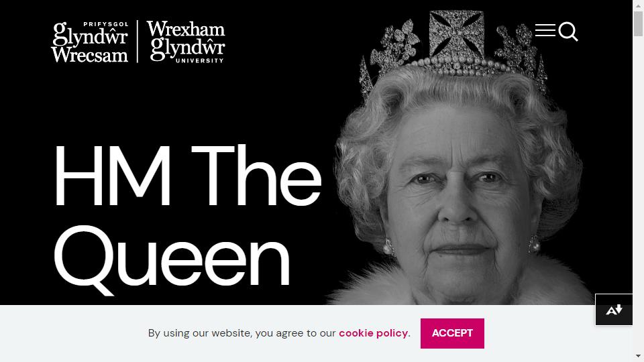Click the scrollbar down arrow
This screenshot has height=362, width=644.
pyautogui.click(x=638, y=356)
